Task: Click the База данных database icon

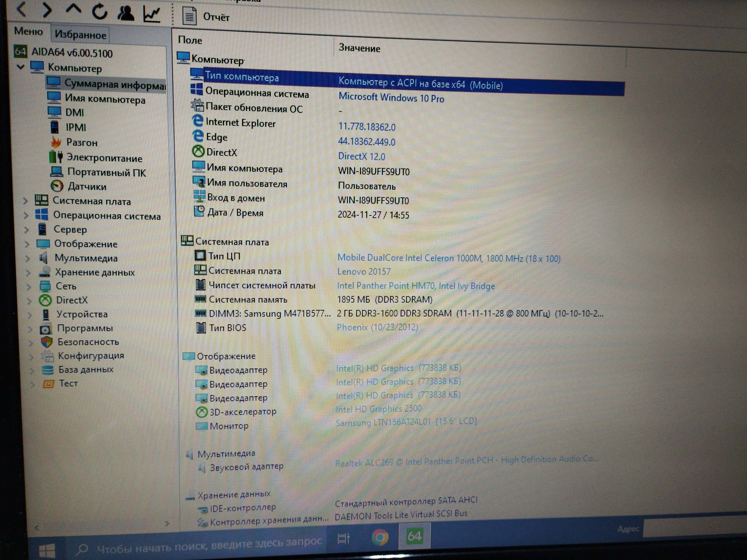Action: coord(48,370)
